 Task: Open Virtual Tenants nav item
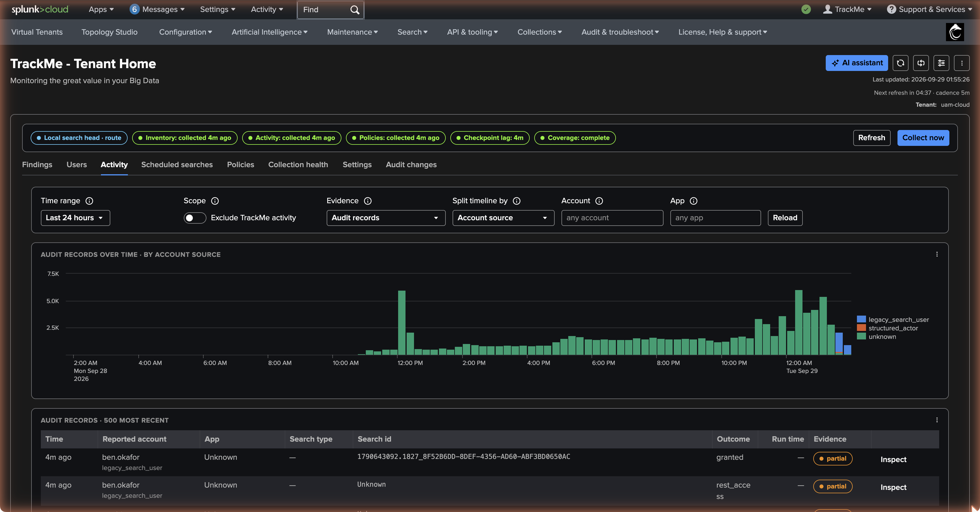[x=37, y=32]
